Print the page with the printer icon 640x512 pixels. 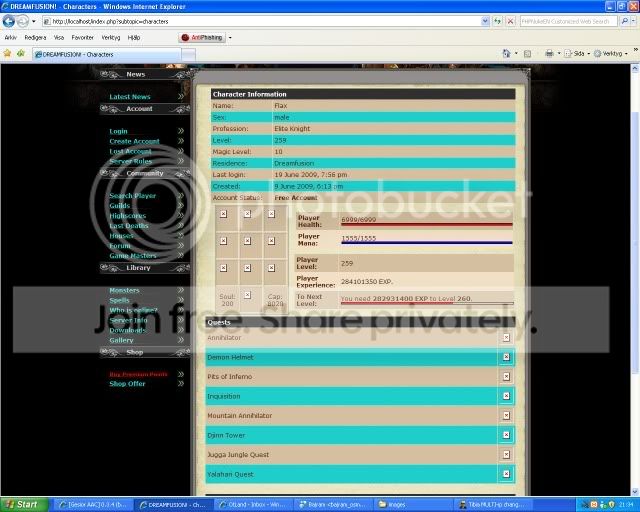coord(549,53)
